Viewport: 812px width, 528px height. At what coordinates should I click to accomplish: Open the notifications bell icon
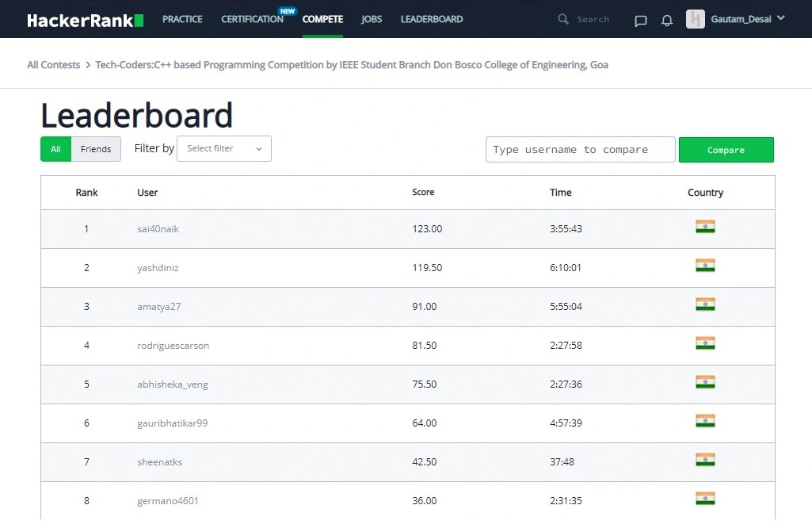[667, 20]
